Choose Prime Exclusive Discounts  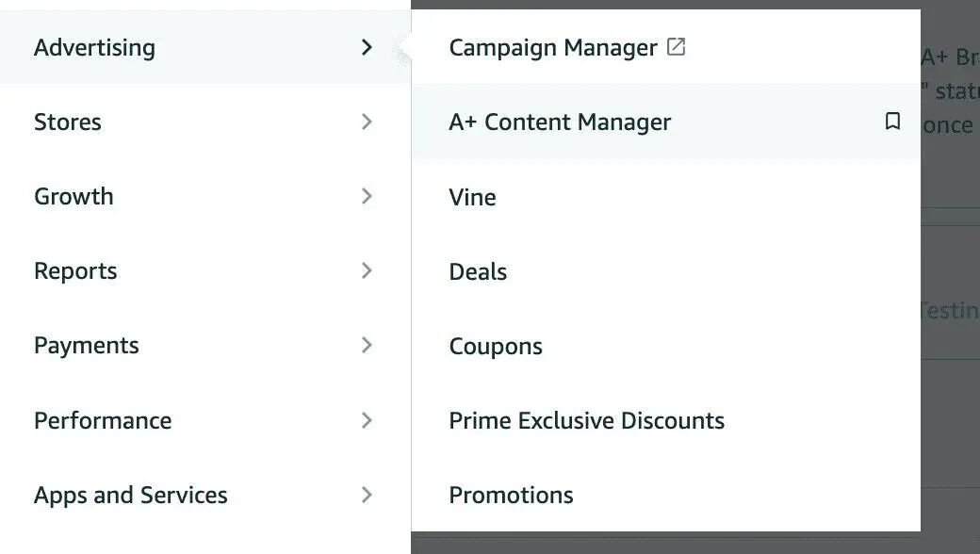[x=586, y=420]
